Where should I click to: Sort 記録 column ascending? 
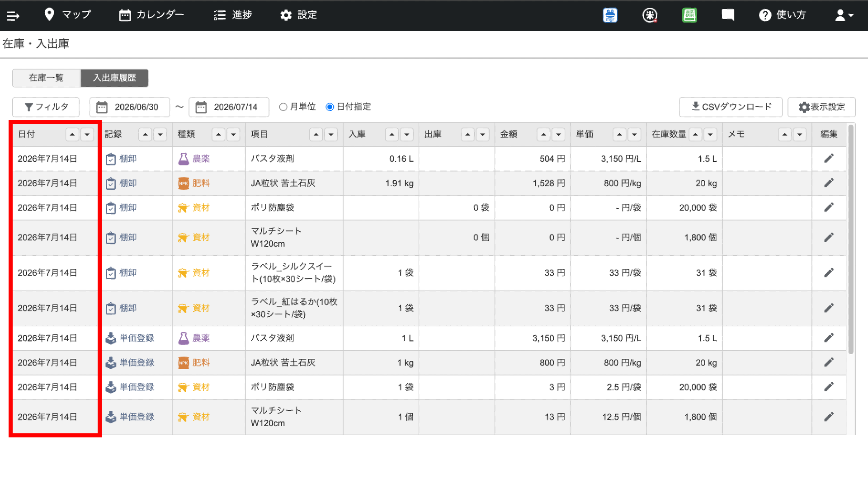(145, 134)
